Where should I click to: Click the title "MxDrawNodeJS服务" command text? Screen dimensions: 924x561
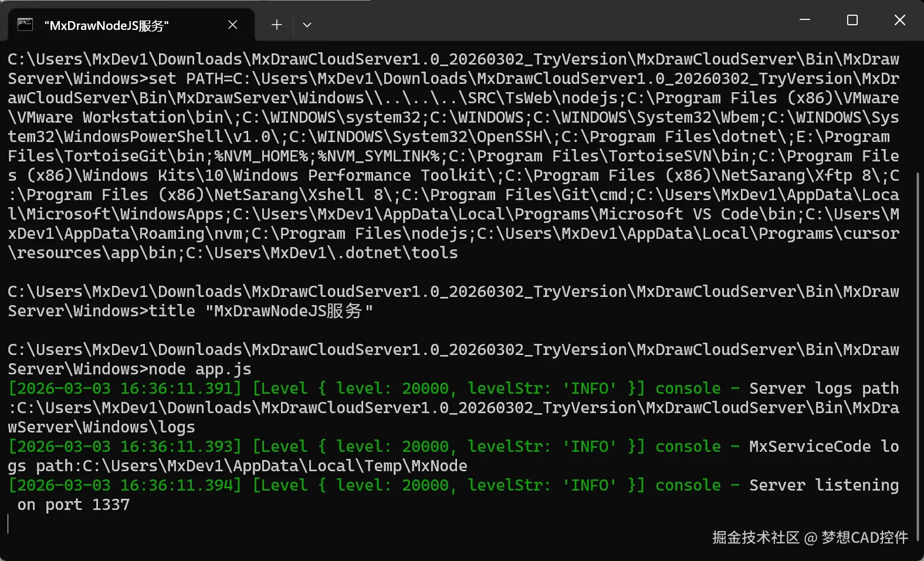(260, 311)
